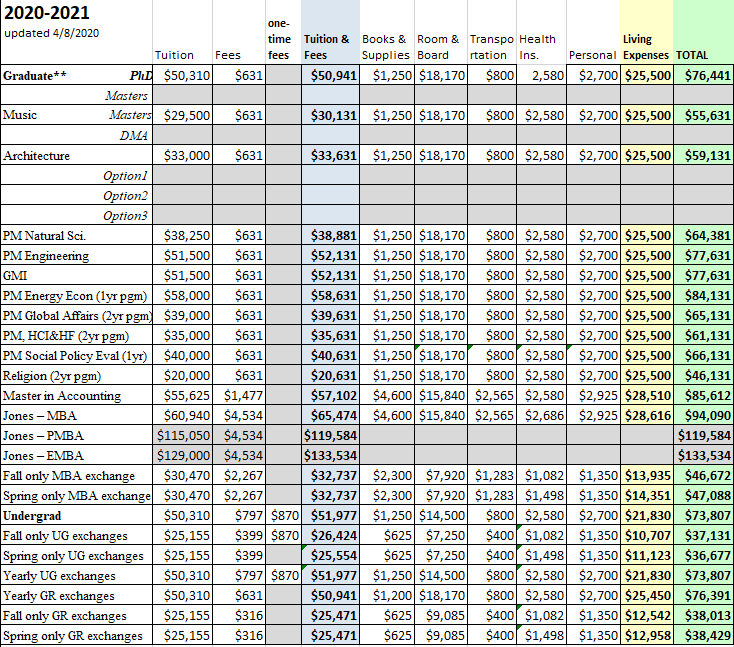Select Religion total $46,131
The image size is (734, 647).
707,376
